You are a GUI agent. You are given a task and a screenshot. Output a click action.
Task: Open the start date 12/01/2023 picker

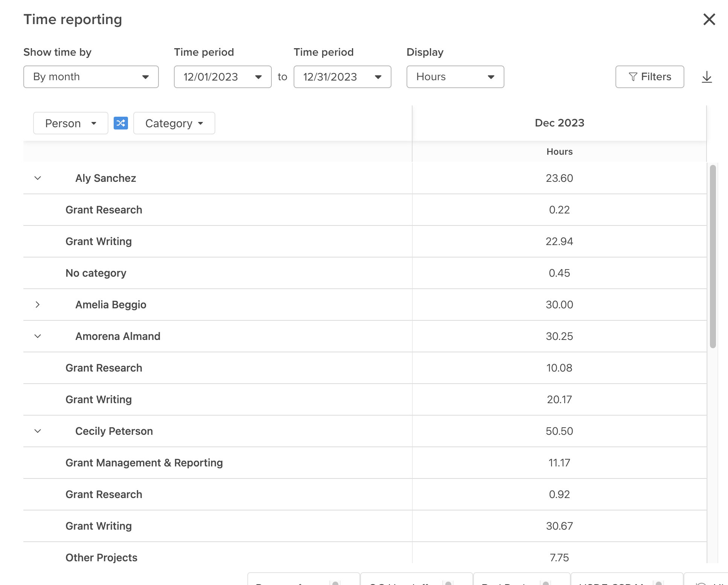click(223, 77)
